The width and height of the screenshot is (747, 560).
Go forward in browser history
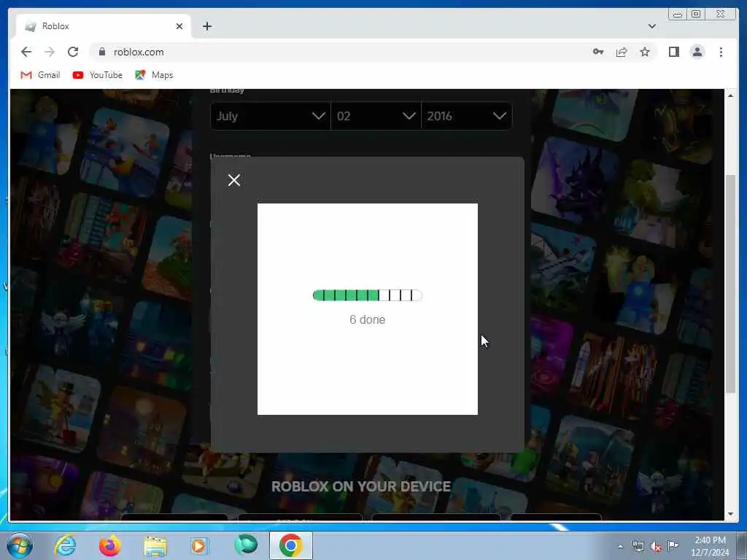50,52
